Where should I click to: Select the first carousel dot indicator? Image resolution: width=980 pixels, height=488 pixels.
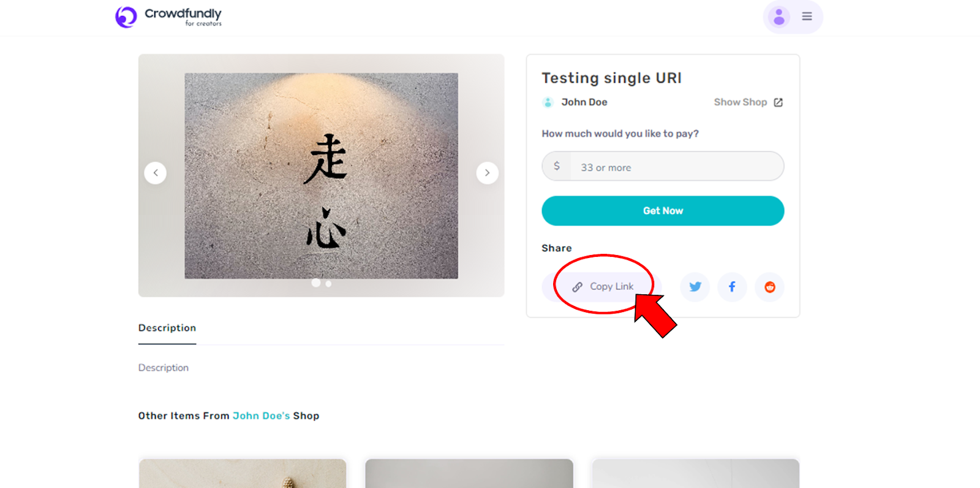coord(316,283)
